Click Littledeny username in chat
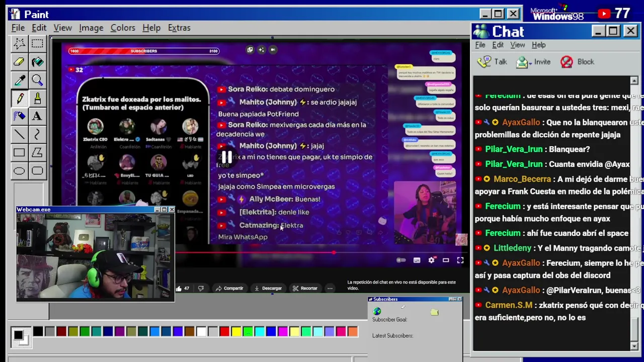The width and height of the screenshot is (644, 362). coord(512,248)
